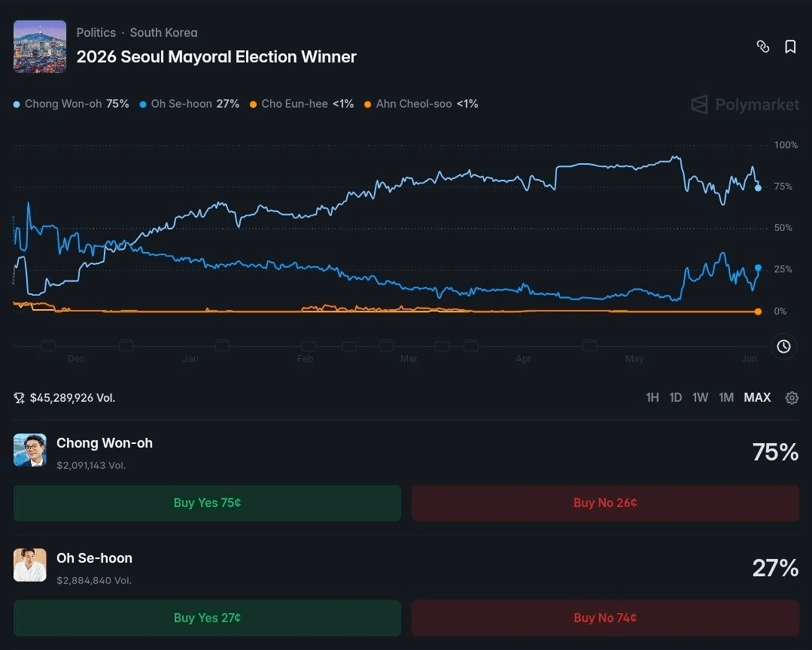812x650 pixels.
Task: Open the chart settings gear
Action: click(x=792, y=397)
